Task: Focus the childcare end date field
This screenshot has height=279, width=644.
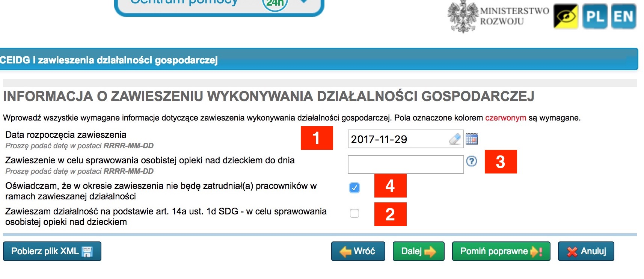Action: point(406,164)
